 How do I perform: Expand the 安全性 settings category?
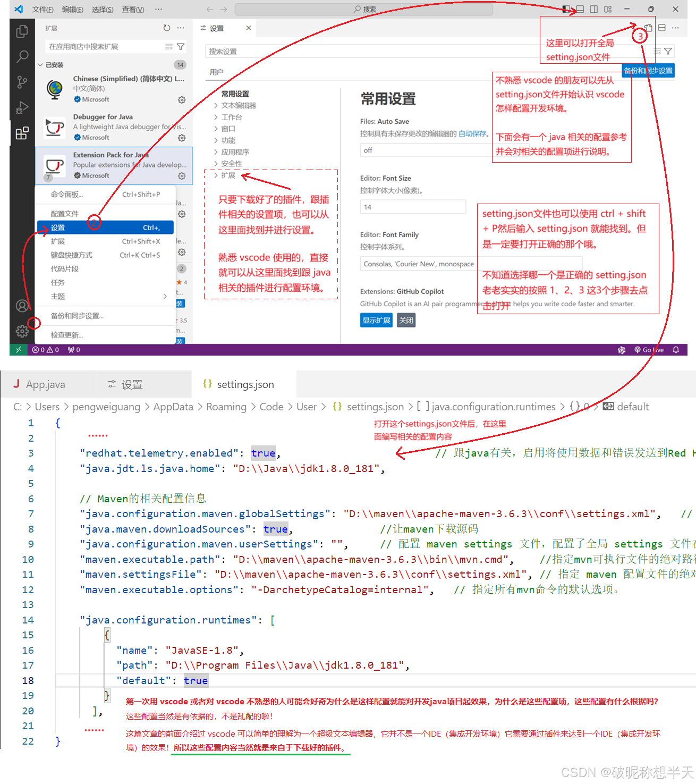227,164
